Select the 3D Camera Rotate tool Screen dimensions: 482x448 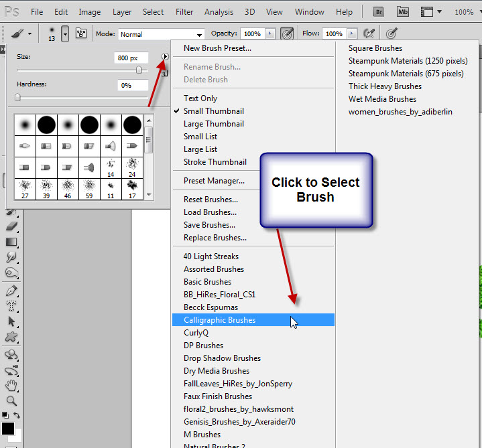(x=11, y=370)
